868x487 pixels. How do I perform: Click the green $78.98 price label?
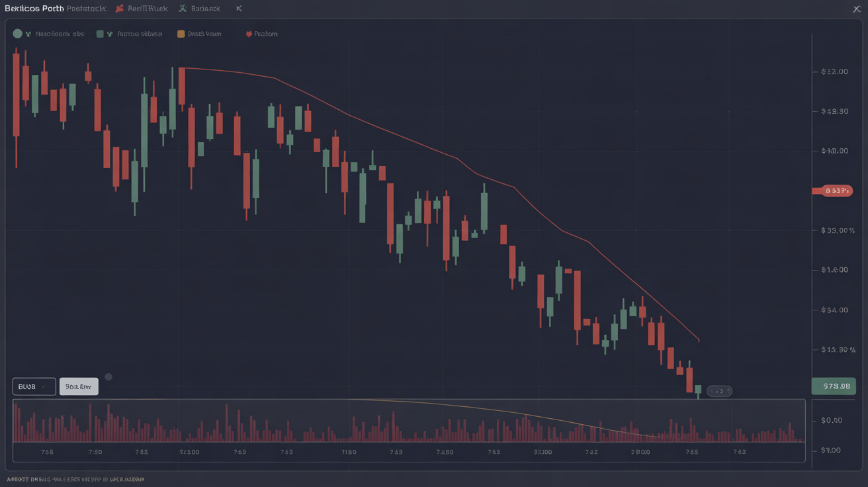[834, 386]
